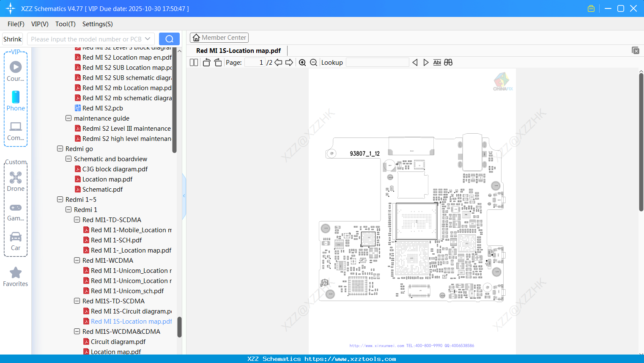Screen dimensions: 644x363
Task: Collapse the Redmi go tree node
Action: pyautogui.click(x=60, y=148)
